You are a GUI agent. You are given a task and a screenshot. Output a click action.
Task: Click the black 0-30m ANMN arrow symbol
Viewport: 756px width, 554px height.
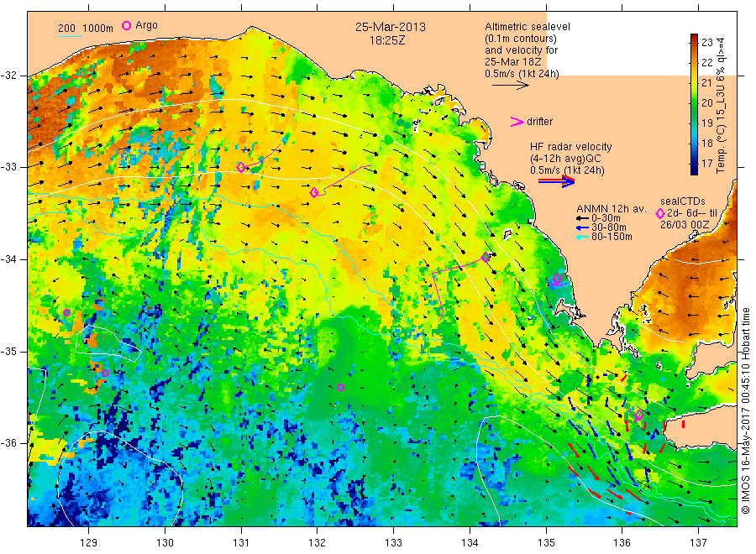coord(582,219)
